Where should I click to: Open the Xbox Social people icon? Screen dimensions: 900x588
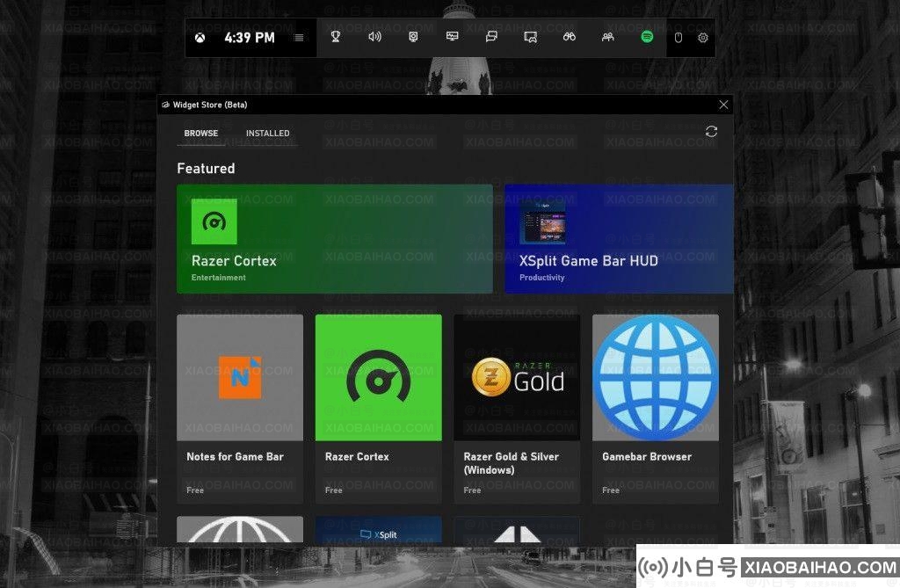(608, 37)
